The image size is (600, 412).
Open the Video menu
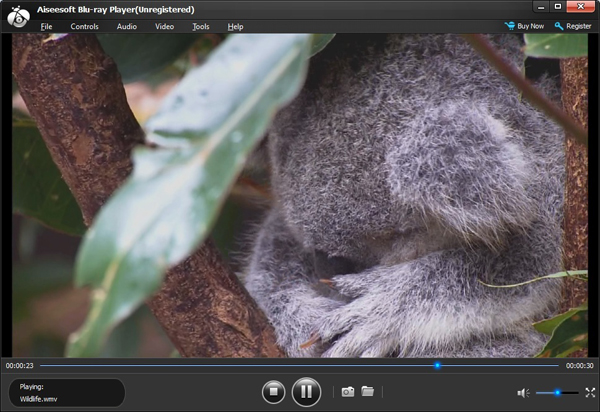click(164, 26)
